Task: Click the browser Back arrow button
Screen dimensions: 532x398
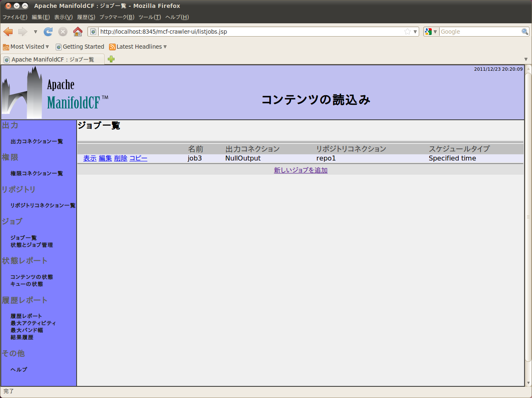Action: click(x=8, y=32)
